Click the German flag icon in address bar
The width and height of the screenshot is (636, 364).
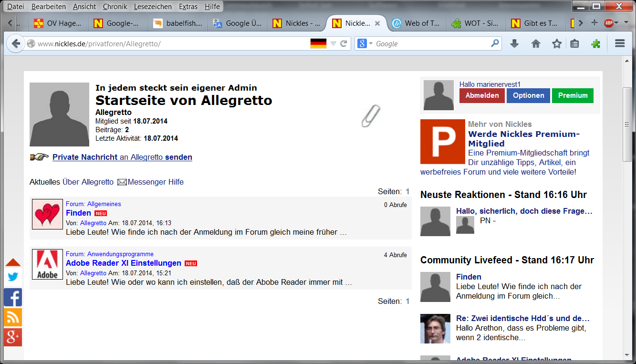point(318,44)
